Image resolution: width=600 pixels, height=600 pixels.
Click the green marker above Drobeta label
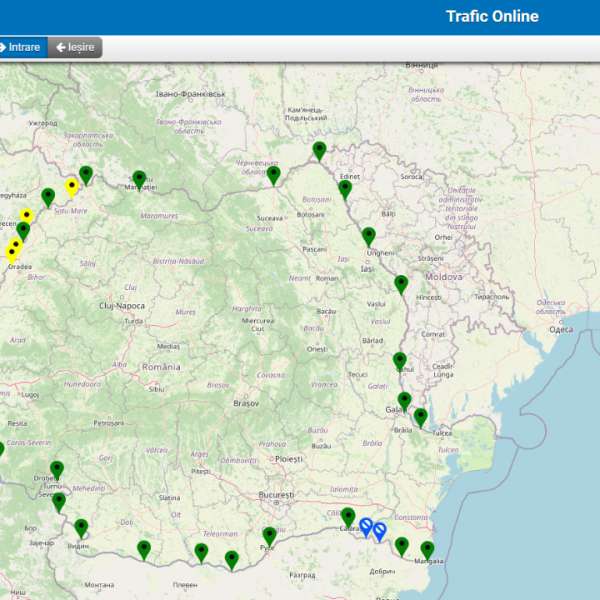[57, 471]
